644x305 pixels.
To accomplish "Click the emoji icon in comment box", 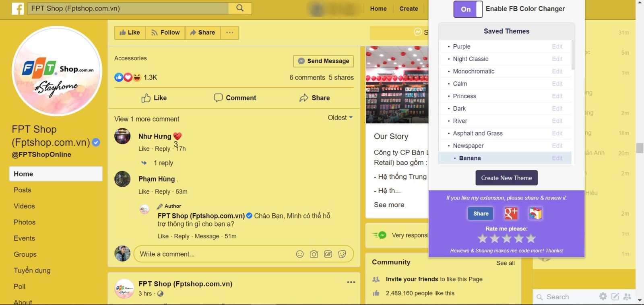I will (x=300, y=254).
